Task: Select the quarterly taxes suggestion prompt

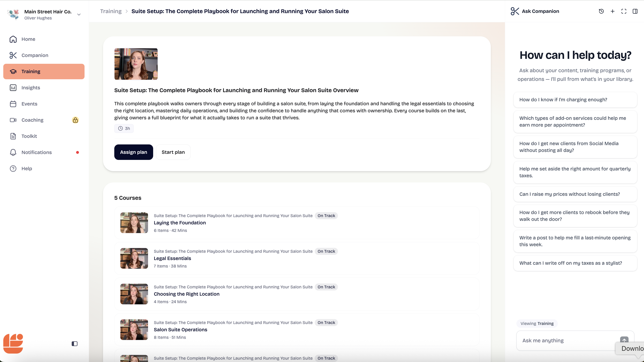Action: [x=575, y=172]
